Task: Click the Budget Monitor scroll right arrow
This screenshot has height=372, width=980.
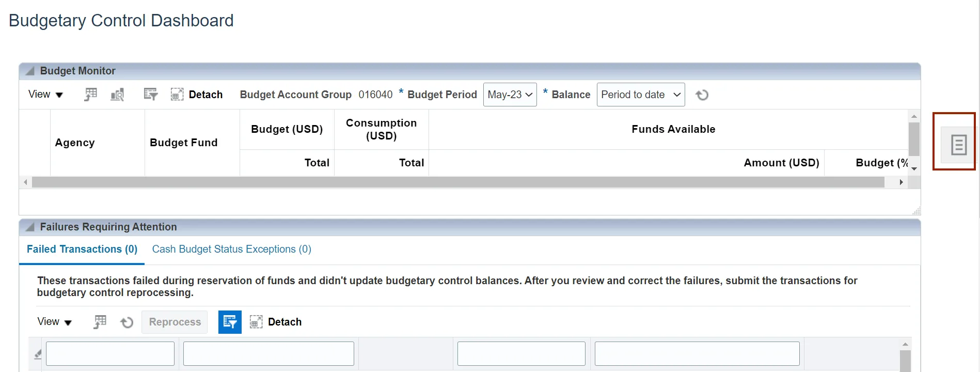Action: pos(902,182)
